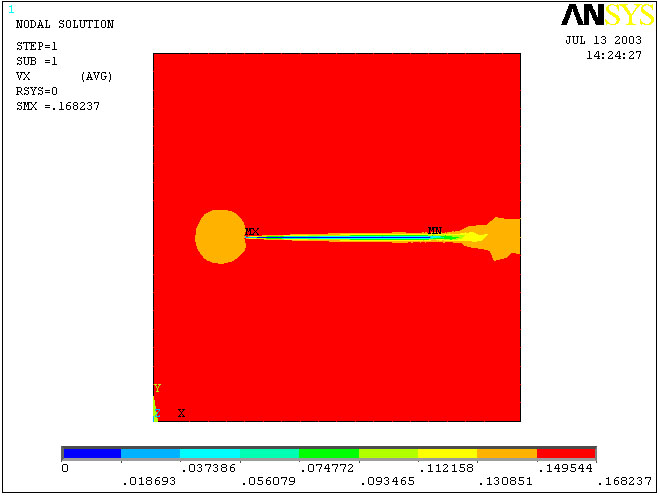Image resolution: width=660 pixels, height=497 pixels.
Task: Click the red legend band
Action: coord(566,453)
